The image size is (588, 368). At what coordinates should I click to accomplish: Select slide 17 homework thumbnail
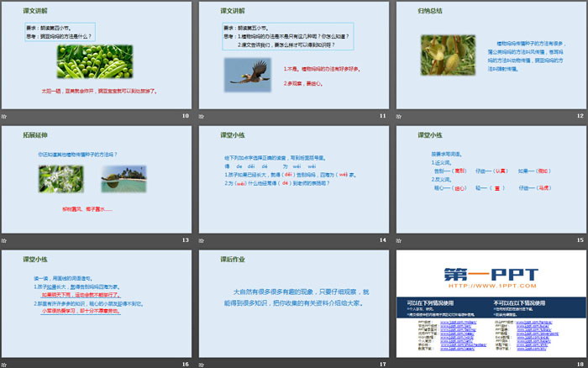[x=294, y=304]
